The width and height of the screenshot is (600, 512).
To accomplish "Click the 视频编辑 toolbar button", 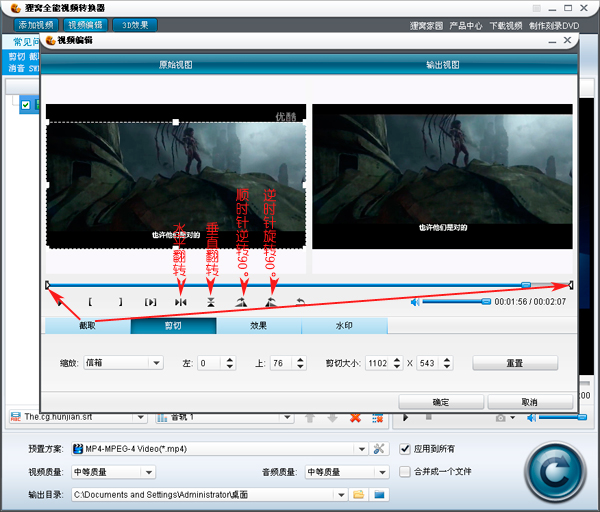I will (85, 25).
